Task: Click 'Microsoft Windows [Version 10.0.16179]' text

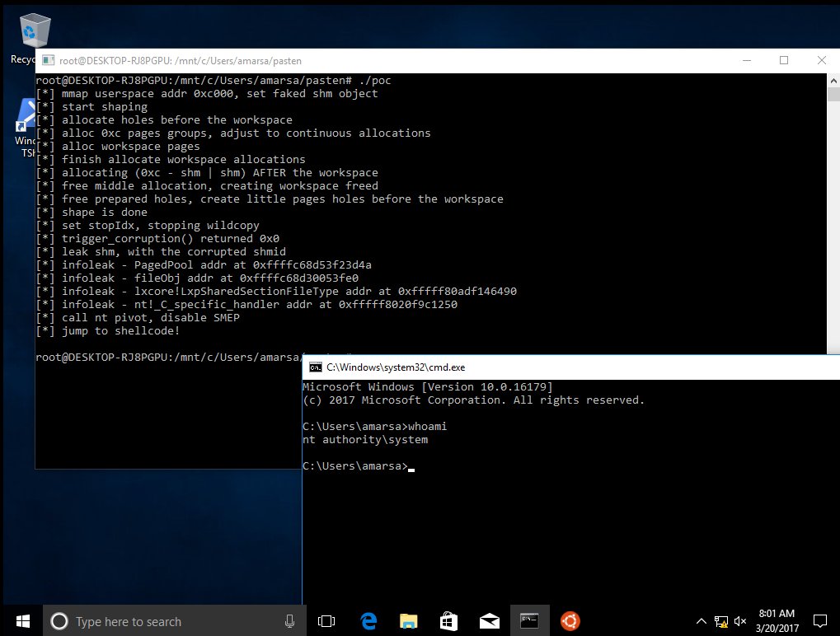Action: pyautogui.click(x=428, y=386)
